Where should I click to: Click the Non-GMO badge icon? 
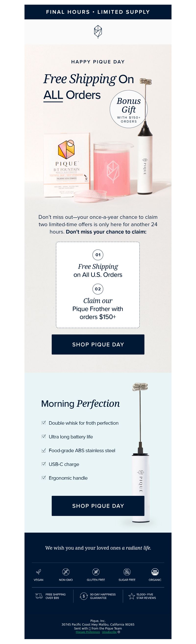click(66, 572)
